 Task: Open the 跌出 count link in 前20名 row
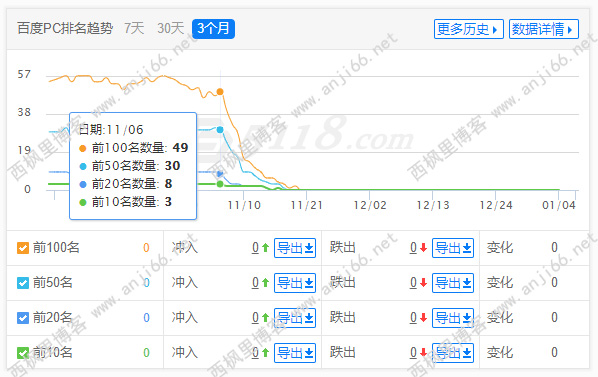(413, 318)
